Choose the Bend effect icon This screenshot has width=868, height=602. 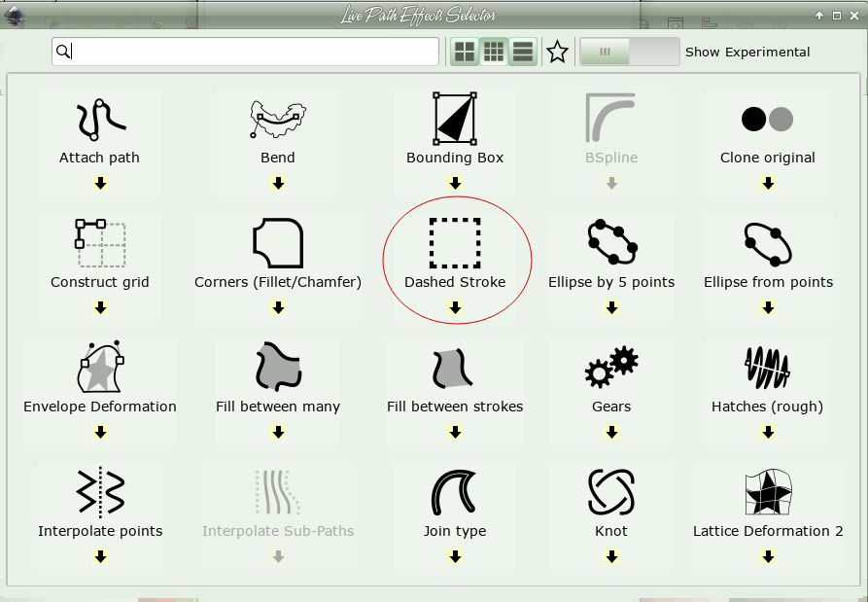click(x=278, y=119)
